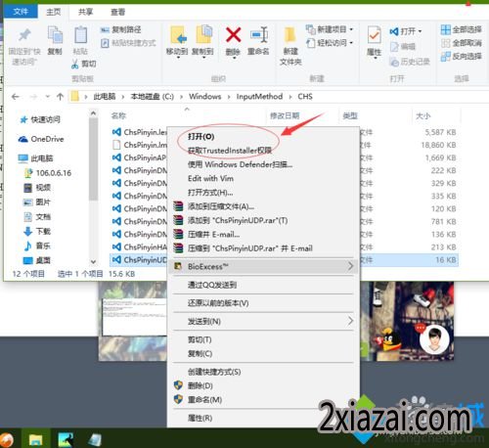Choose Delete (D) with shield icon
Image resolution: width=489 pixels, height=448 pixels.
click(x=200, y=385)
